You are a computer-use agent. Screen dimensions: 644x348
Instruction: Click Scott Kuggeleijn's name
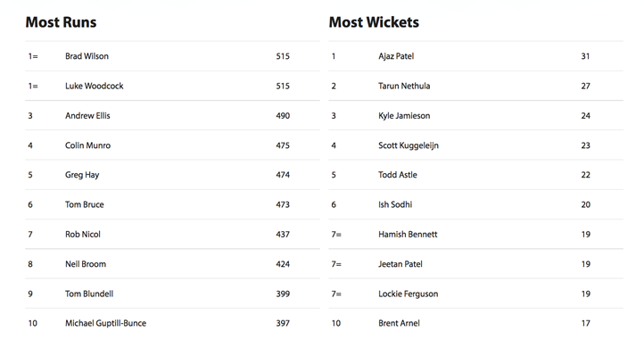(409, 145)
